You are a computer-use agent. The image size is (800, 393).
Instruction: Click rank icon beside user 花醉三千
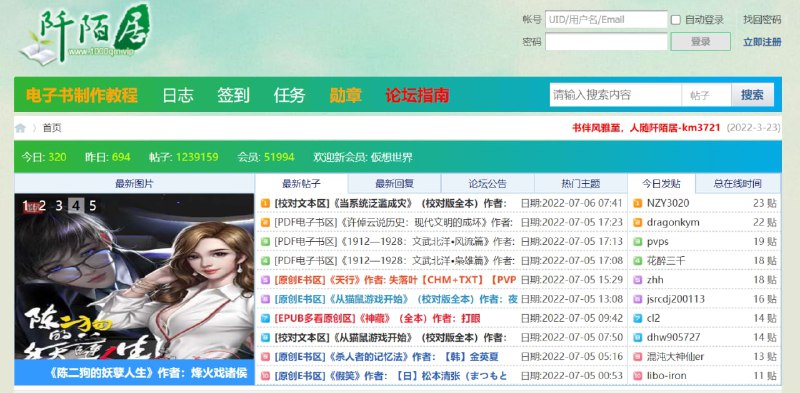coord(638,261)
